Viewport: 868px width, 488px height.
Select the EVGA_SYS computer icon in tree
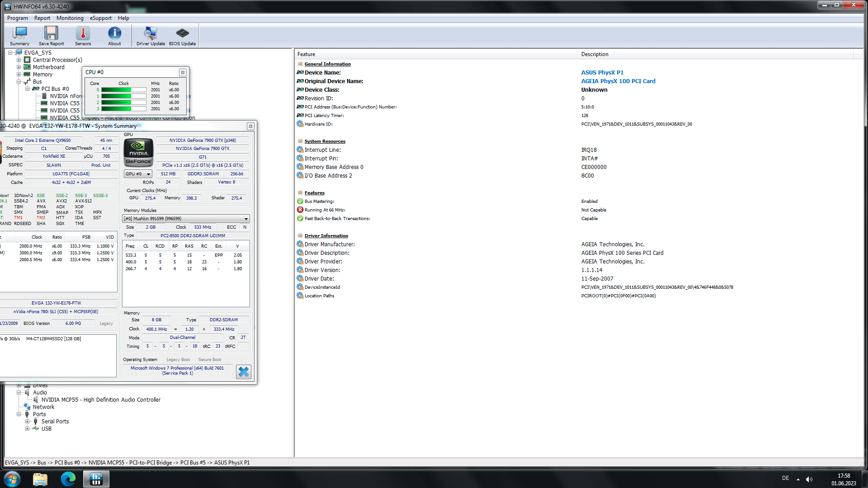(19, 52)
